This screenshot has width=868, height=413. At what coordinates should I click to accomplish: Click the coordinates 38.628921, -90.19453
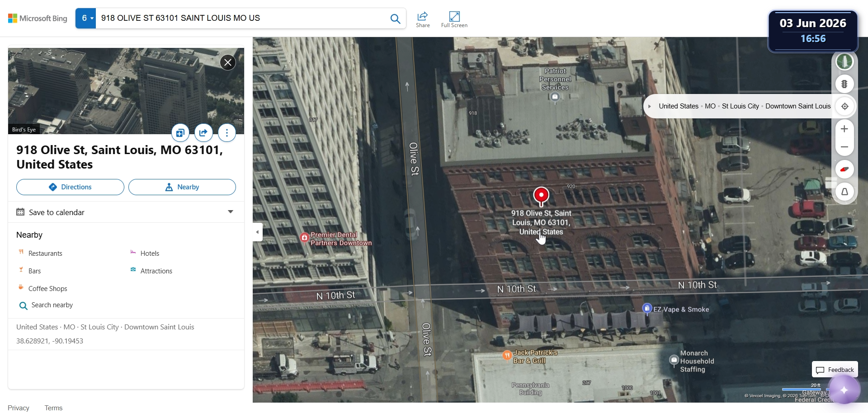tap(50, 341)
